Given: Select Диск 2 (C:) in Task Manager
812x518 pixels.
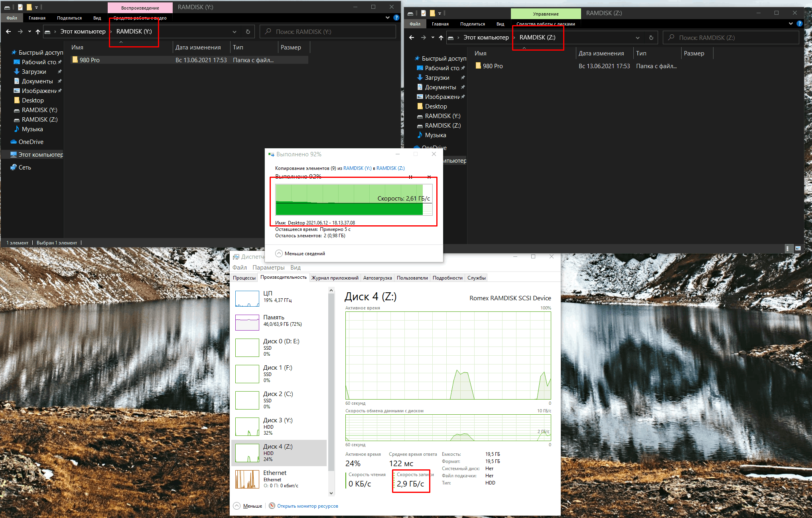Looking at the screenshot, I should 279,400.
